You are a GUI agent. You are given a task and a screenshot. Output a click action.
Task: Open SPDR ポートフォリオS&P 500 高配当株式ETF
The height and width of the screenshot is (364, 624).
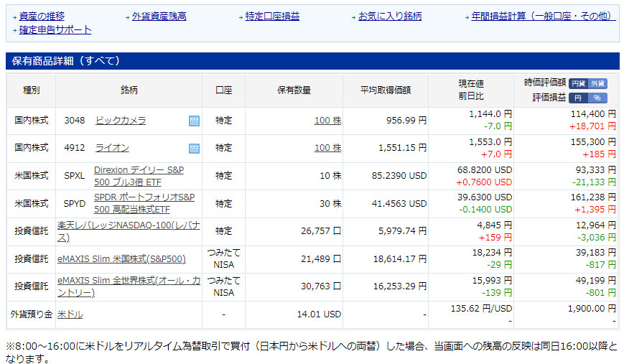(x=144, y=202)
